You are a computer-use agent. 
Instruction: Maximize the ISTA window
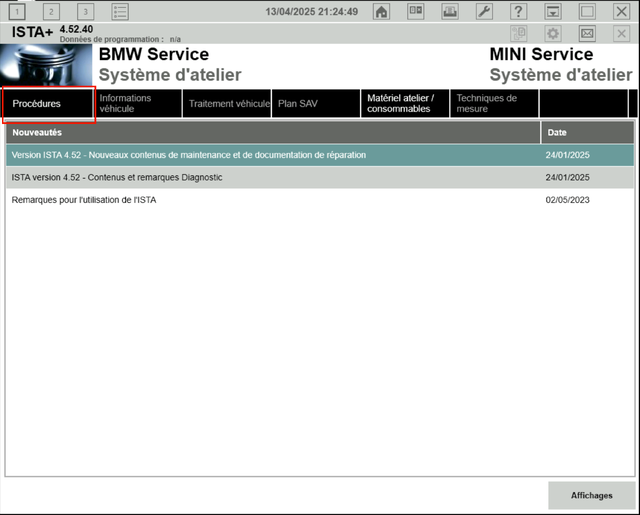coord(587,11)
